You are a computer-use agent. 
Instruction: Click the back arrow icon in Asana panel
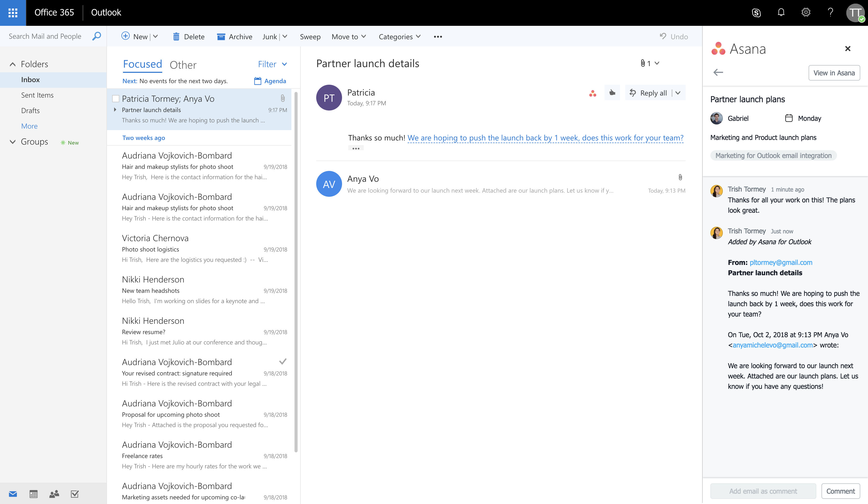pyautogui.click(x=718, y=72)
